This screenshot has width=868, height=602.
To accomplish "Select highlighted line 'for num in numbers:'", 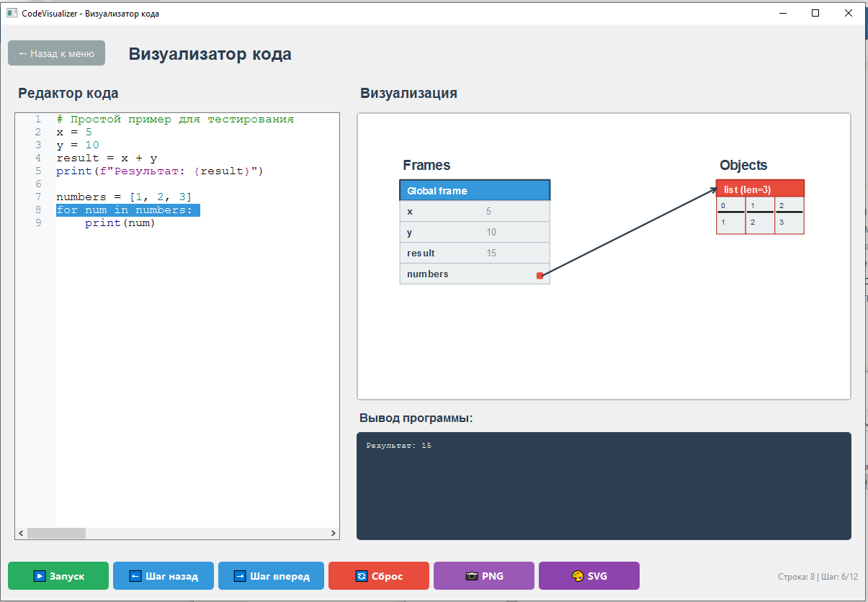I will tap(127, 210).
